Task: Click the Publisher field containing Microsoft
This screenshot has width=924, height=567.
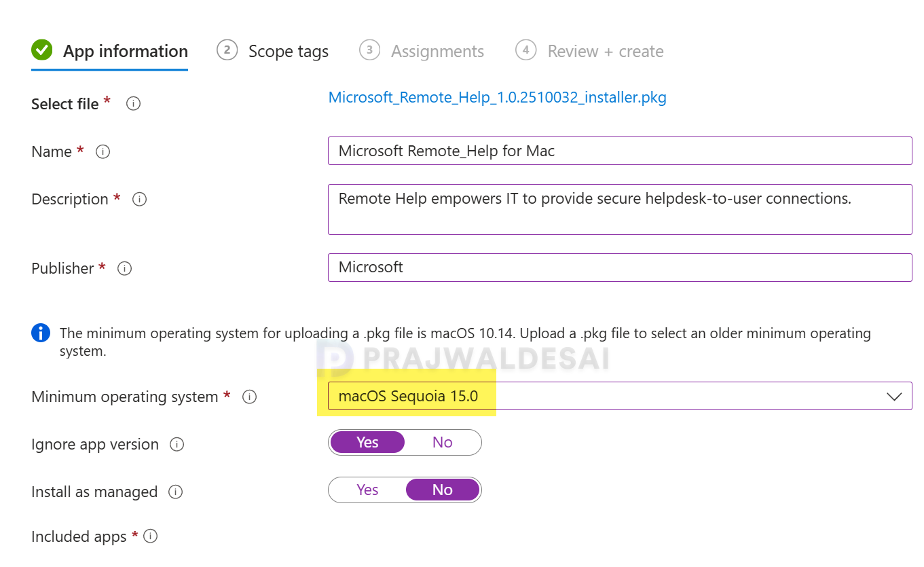Action: pos(620,268)
